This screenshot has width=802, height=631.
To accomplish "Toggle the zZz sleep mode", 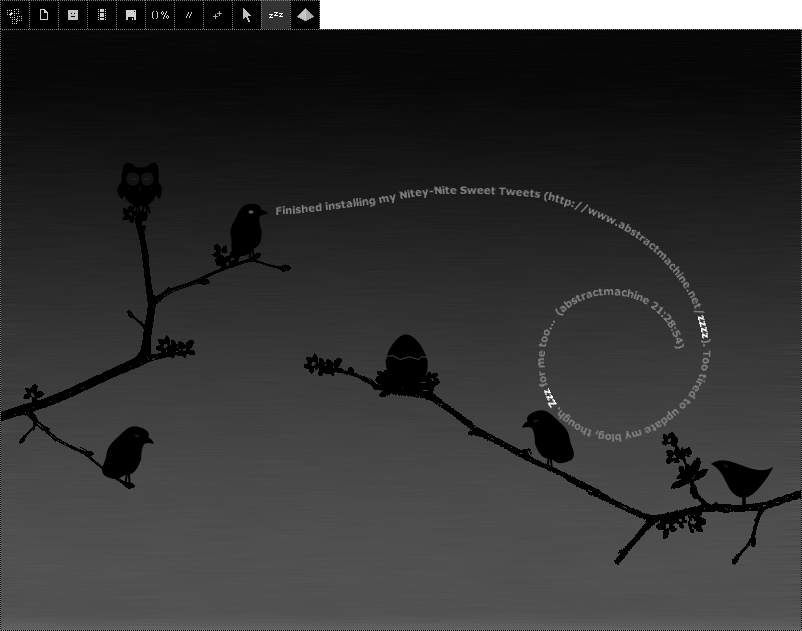I will tap(276, 15).
